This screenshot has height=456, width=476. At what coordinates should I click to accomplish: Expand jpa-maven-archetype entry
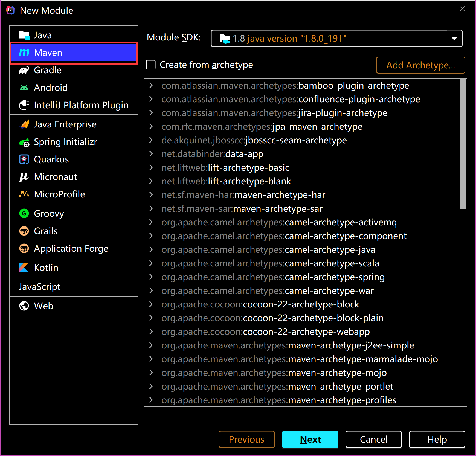(x=151, y=126)
